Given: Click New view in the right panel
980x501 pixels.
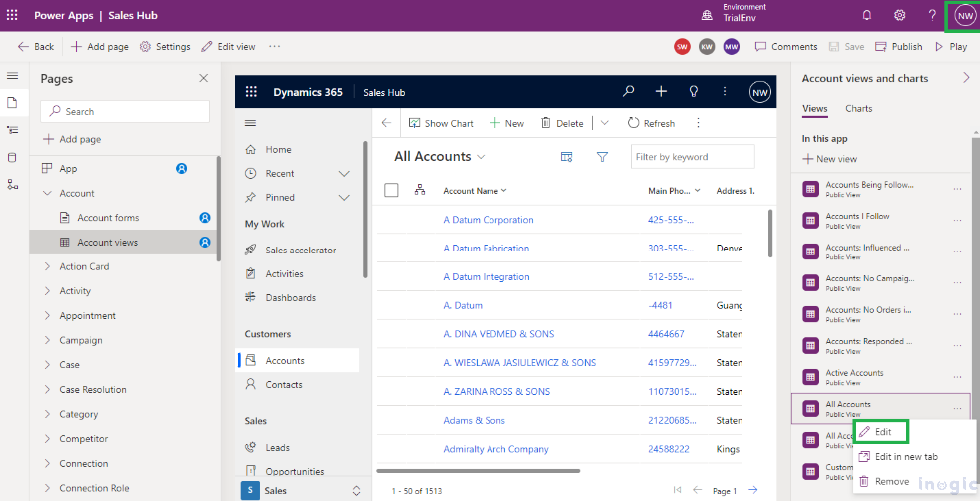Looking at the screenshot, I should (830, 159).
